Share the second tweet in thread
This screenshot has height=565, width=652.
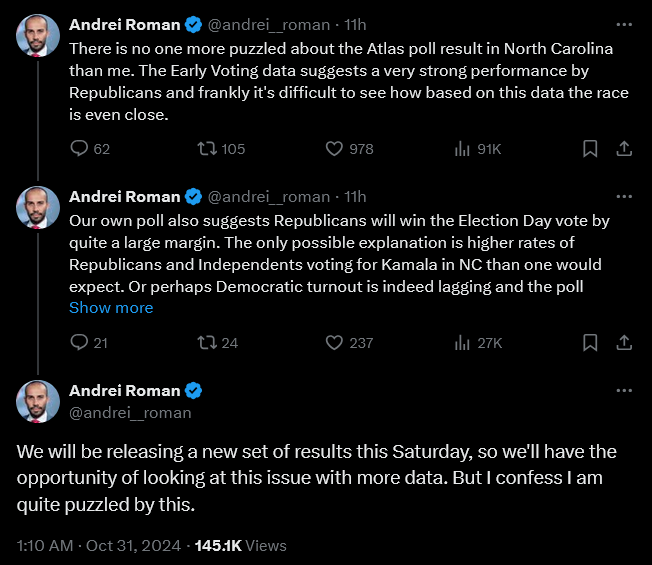coord(624,342)
